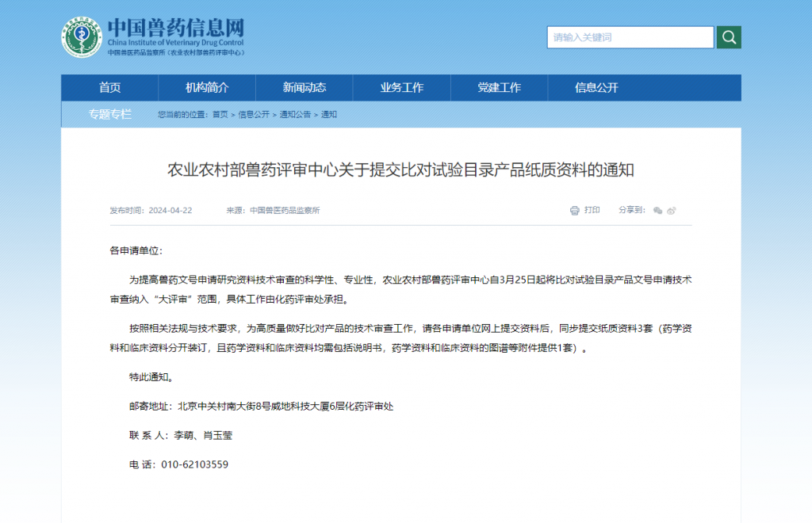Click the green search magnifier button
This screenshot has width=812, height=523.
(729, 37)
